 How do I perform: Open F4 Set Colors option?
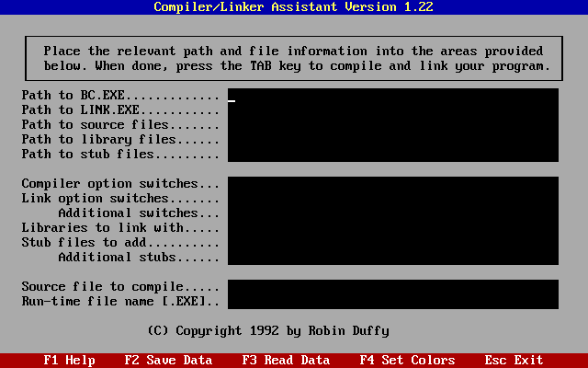pyautogui.click(x=407, y=361)
